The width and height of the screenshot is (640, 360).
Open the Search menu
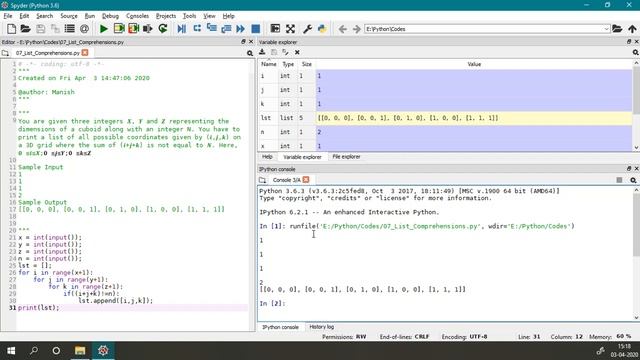[x=44, y=16]
